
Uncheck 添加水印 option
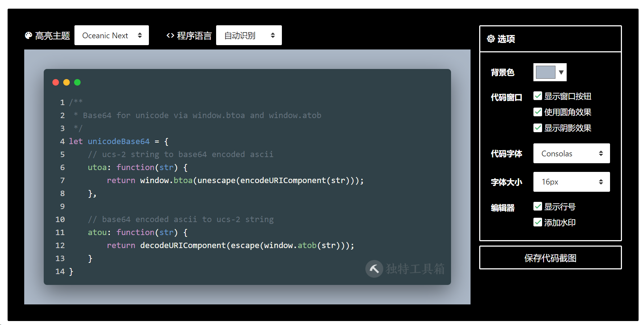point(538,222)
